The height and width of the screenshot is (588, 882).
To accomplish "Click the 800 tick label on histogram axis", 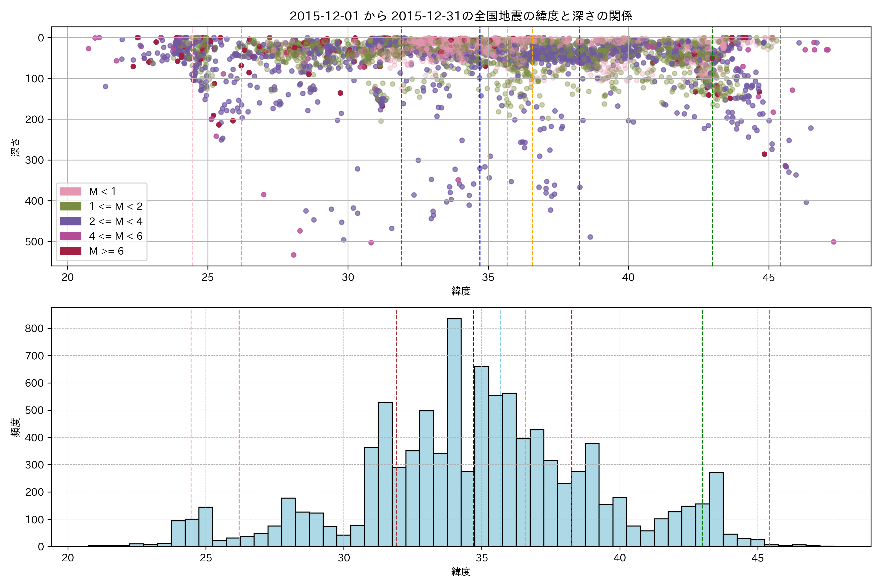I will [34, 329].
